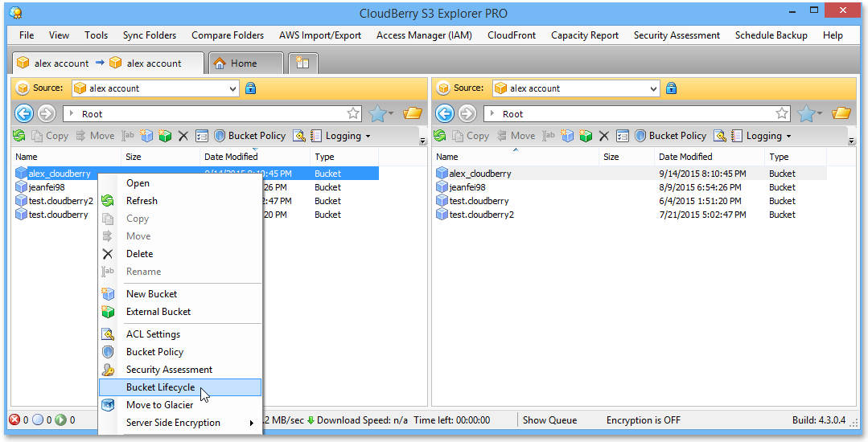Click the left pane Back navigation arrow
The width and height of the screenshot is (868, 442).
pos(24,113)
